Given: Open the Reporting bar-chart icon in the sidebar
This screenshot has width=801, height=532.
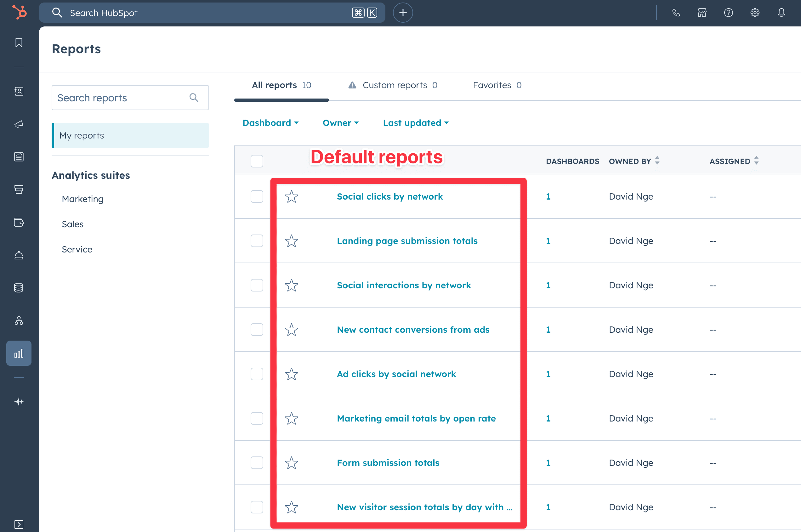Looking at the screenshot, I should coord(19,353).
